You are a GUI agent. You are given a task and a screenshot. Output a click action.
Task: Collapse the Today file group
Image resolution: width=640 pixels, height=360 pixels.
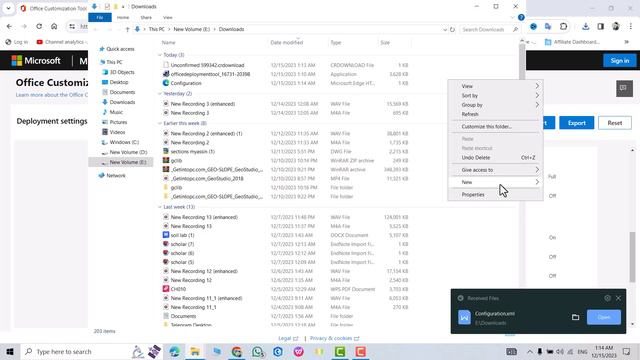point(160,55)
